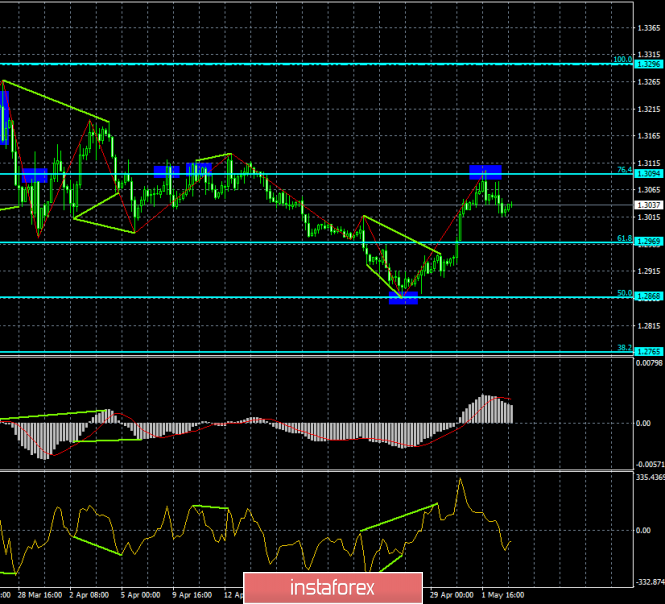Screen dimensions: 665x604
Task: Select the 61.8 Fibonacci level label
Action: 622,238
